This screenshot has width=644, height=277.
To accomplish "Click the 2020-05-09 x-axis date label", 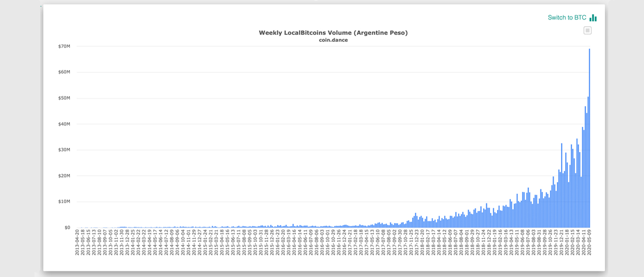I will point(589,243).
